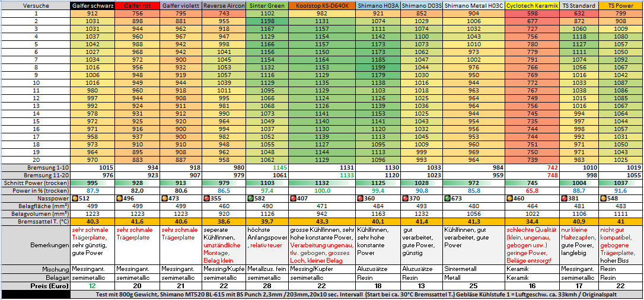Click the data bar cell showing 1132
This screenshot has width=644, height=300.
[x=321, y=183]
